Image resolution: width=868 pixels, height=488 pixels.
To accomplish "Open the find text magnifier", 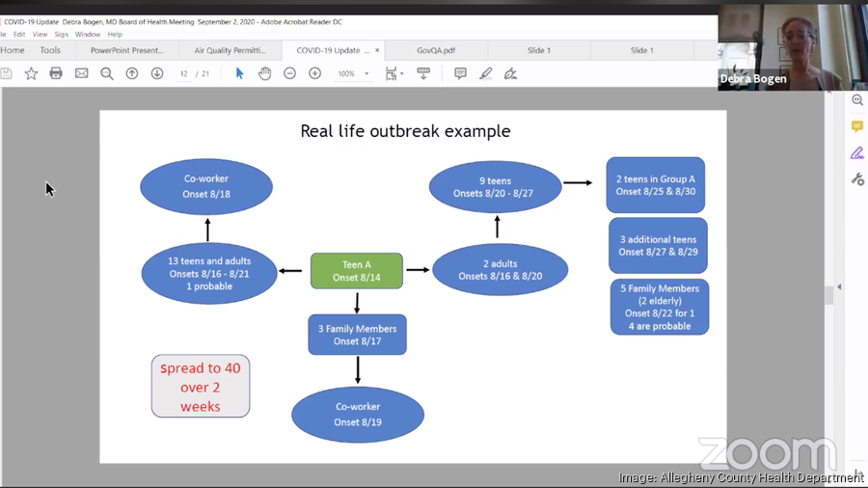I will 107,73.
